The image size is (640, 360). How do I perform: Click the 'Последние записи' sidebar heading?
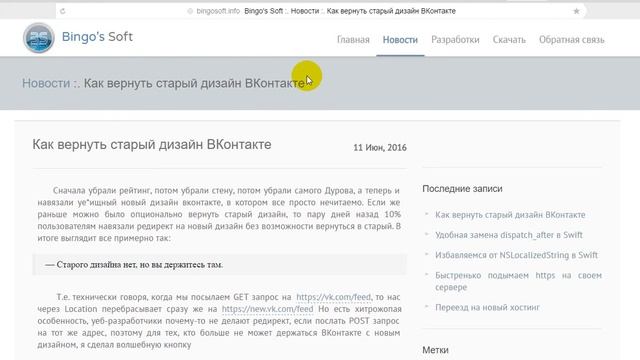tap(462, 189)
